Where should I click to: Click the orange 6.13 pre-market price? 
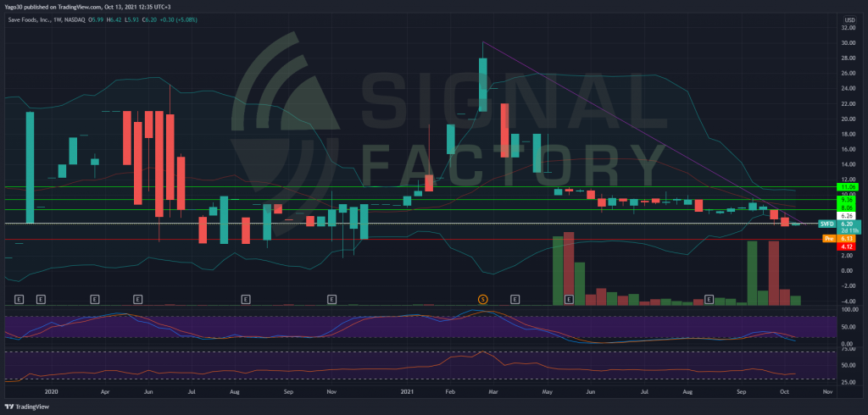pos(847,239)
